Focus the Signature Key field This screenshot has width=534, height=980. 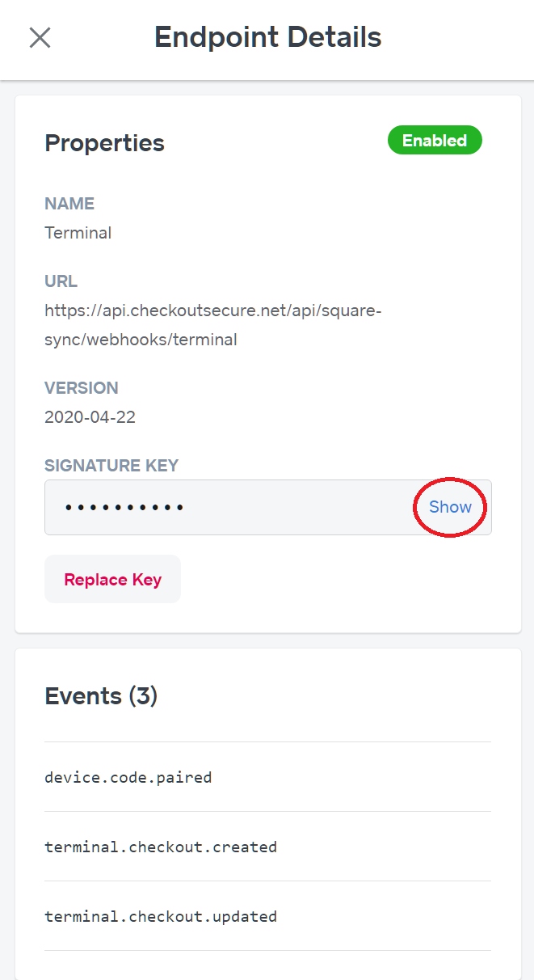(x=267, y=507)
